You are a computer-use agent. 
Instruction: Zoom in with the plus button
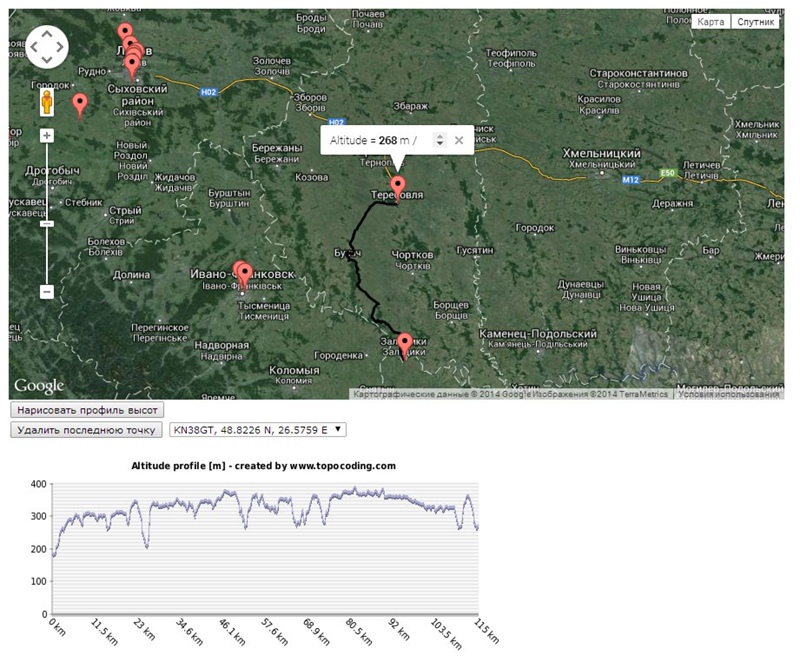point(47,135)
